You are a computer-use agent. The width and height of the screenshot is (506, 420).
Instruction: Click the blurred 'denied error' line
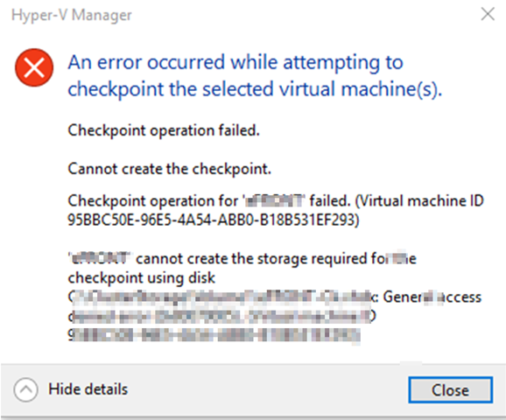click(222, 316)
